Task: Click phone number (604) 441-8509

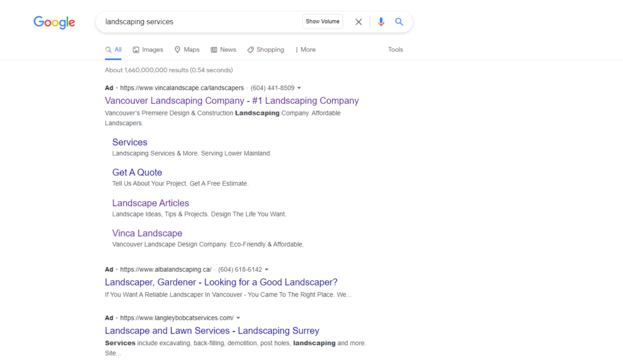Action: [x=272, y=88]
